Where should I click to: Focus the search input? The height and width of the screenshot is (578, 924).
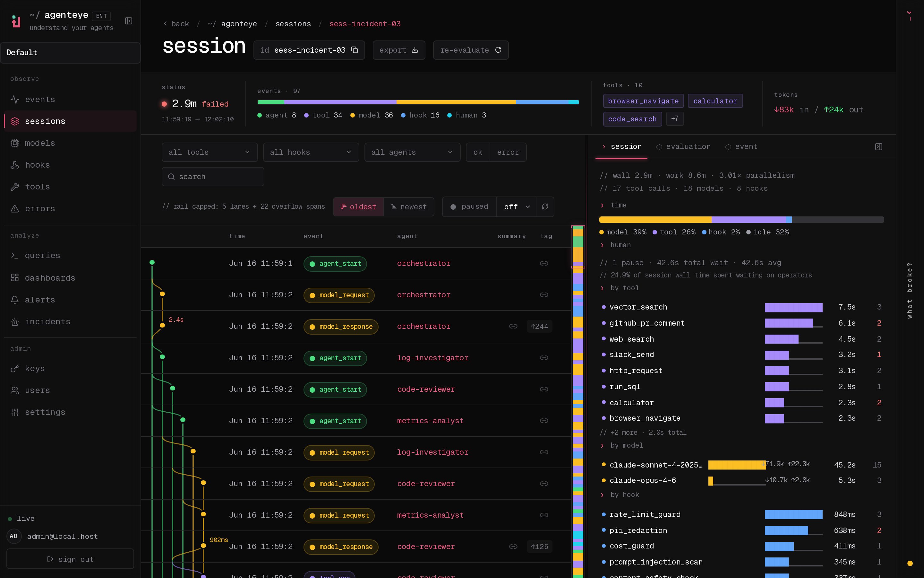[x=213, y=177]
